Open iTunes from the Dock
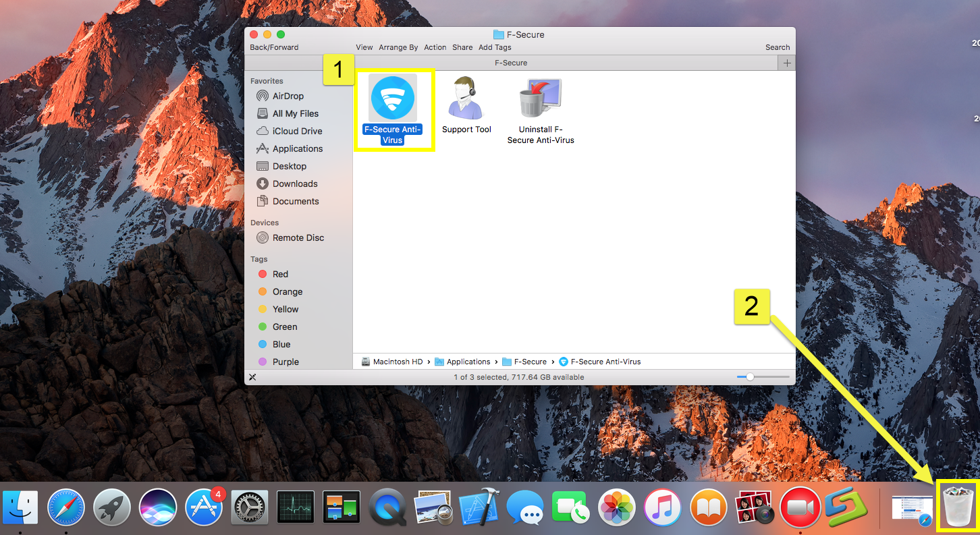980x535 pixels. click(x=662, y=507)
